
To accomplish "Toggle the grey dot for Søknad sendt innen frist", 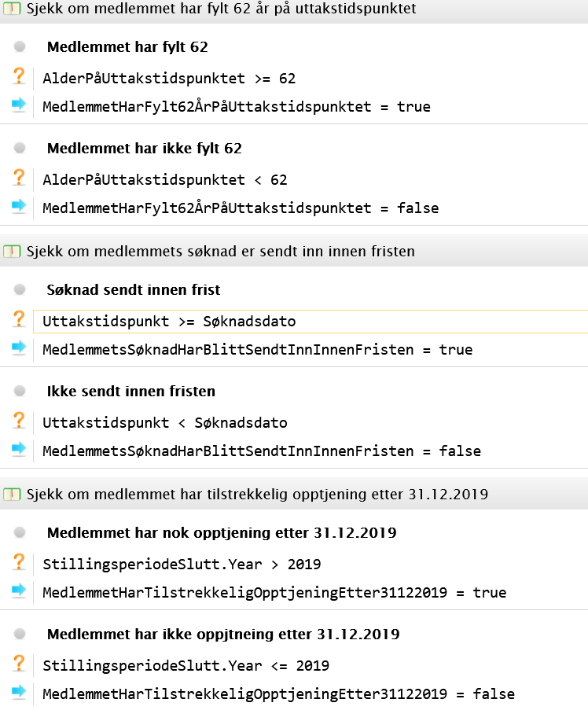I will (20, 289).
